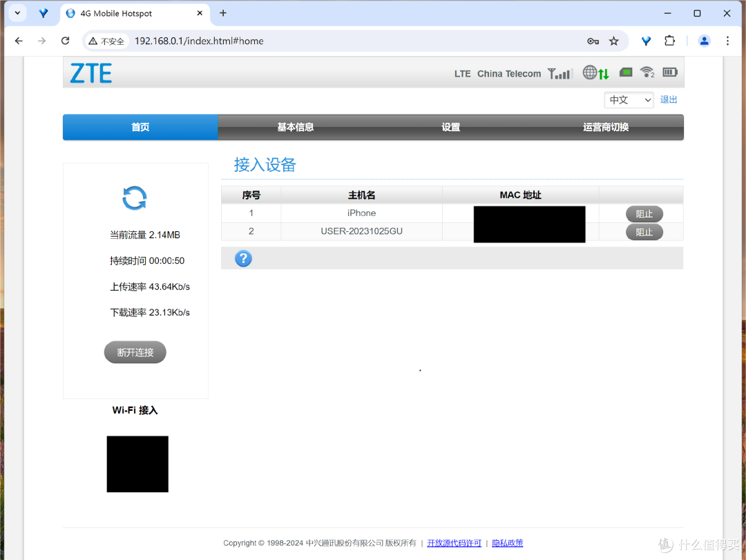Click the 接入设备 heading

tap(265, 164)
